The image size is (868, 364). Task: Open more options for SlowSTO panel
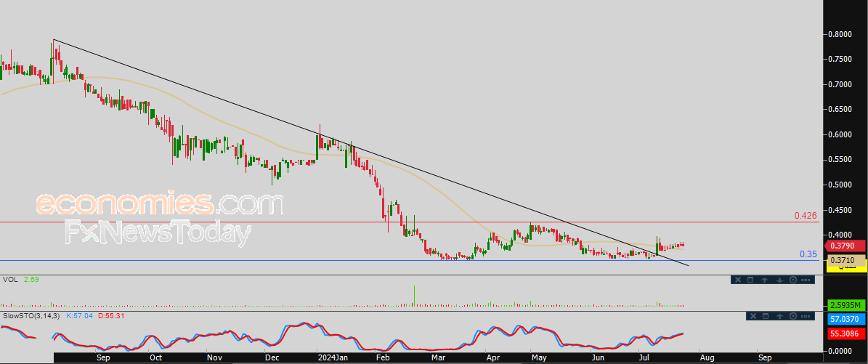coord(807,316)
